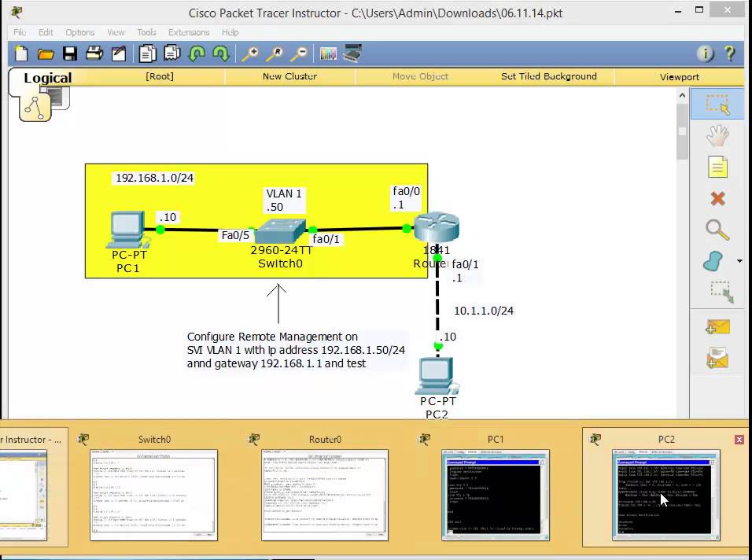Image resolution: width=752 pixels, height=560 pixels.
Task: Open the Help menu
Action: pos(230,32)
